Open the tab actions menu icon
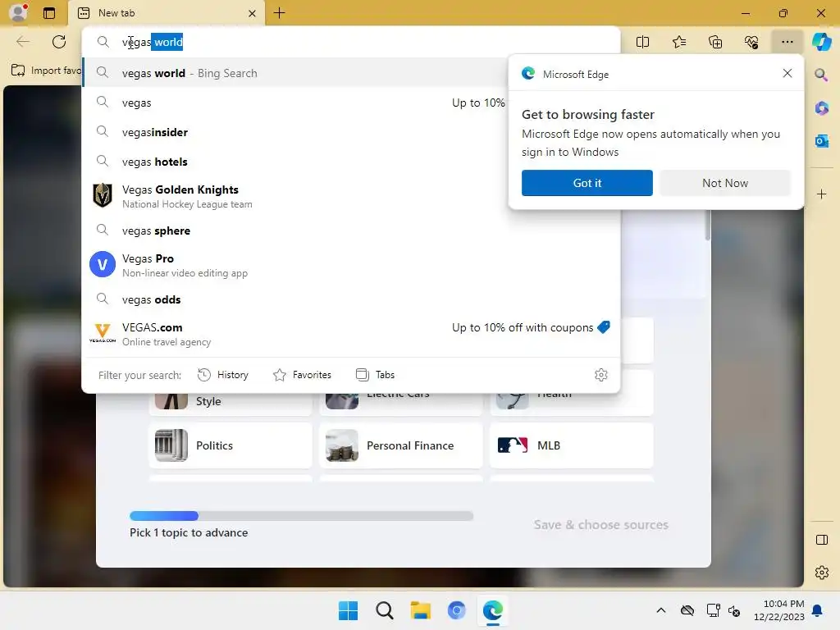 [48, 13]
